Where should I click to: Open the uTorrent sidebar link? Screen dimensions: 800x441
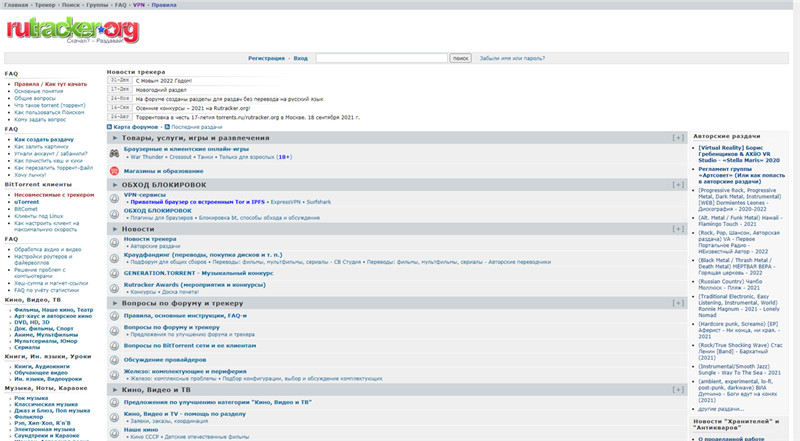click(x=27, y=202)
